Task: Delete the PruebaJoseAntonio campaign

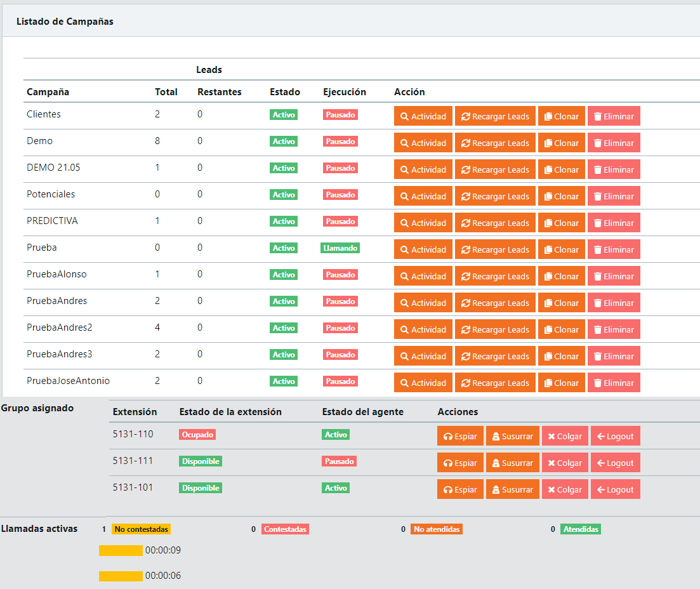Action: pos(613,383)
